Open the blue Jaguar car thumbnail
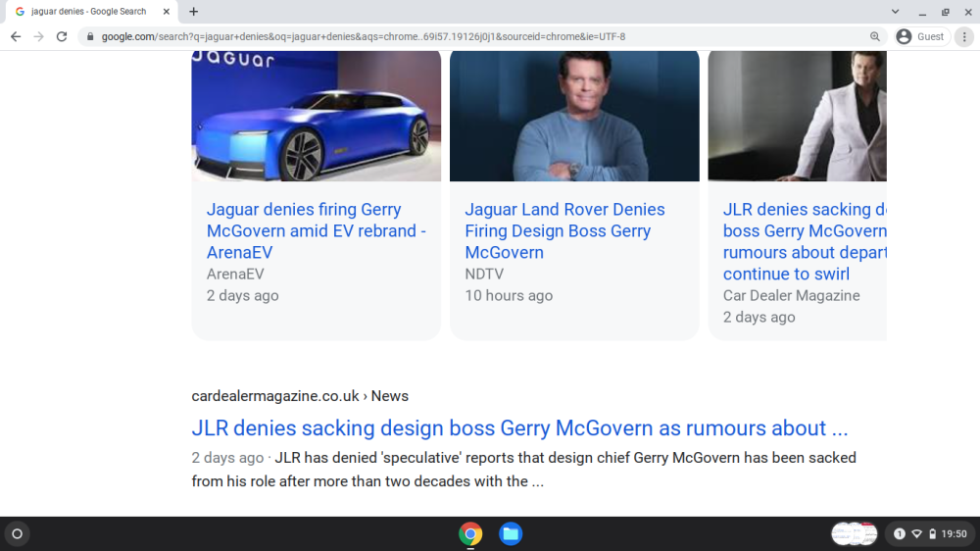The image size is (980, 551). [x=317, y=116]
